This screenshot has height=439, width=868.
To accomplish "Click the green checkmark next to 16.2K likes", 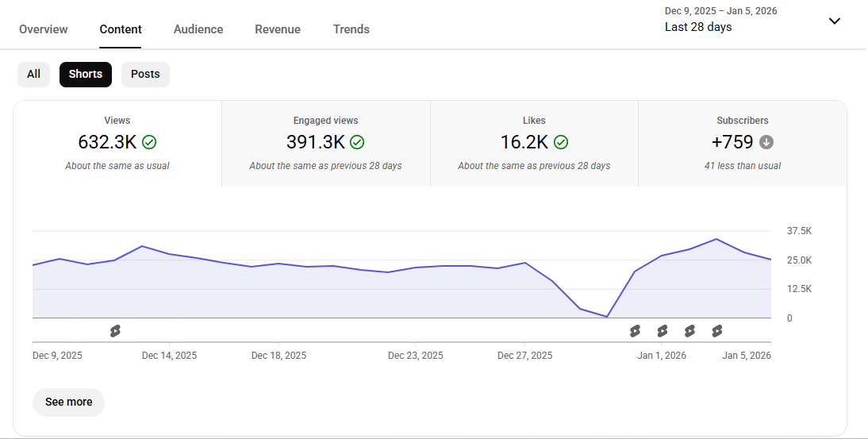I will (561, 143).
